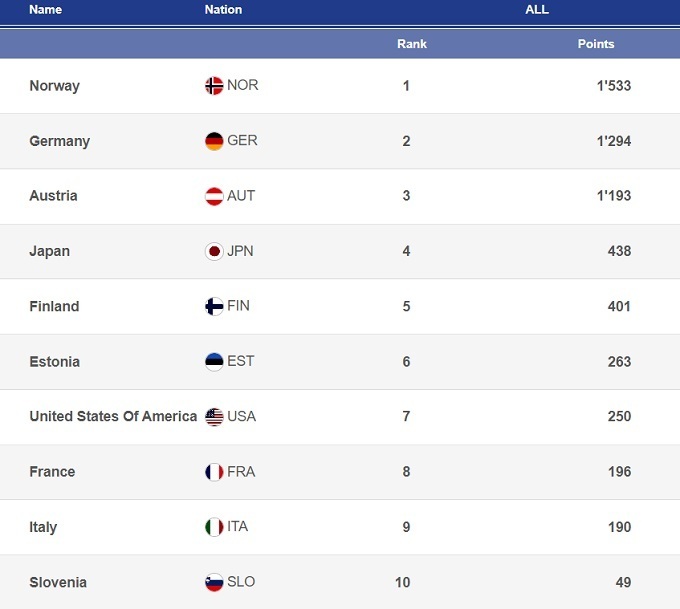
Task: Open the United States Of America link
Action: pos(113,417)
